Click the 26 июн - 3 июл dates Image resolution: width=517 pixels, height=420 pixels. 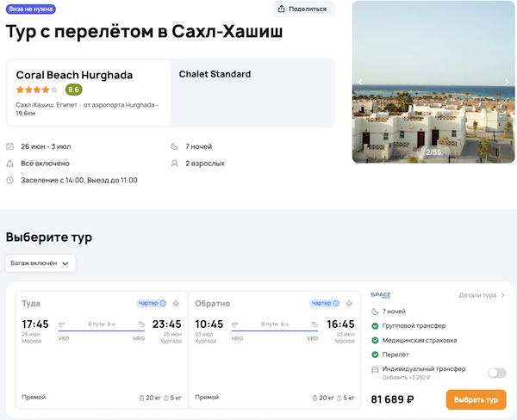point(44,146)
